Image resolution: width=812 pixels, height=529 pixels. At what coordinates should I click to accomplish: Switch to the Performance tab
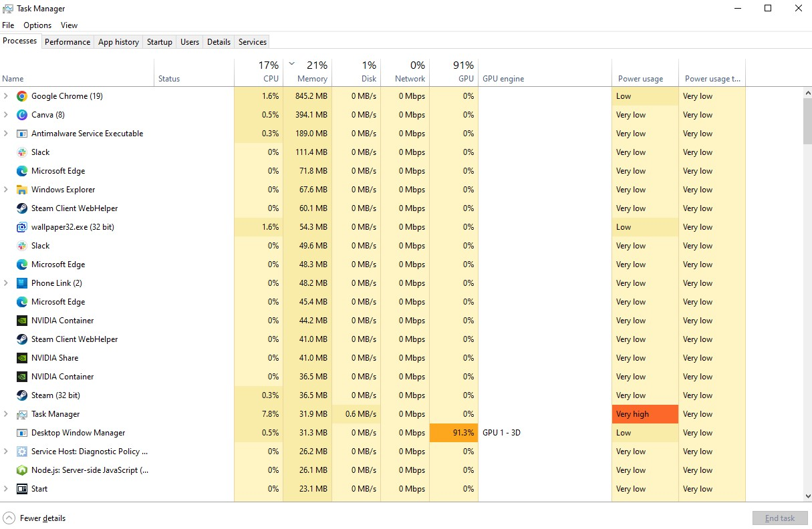pos(67,42)
